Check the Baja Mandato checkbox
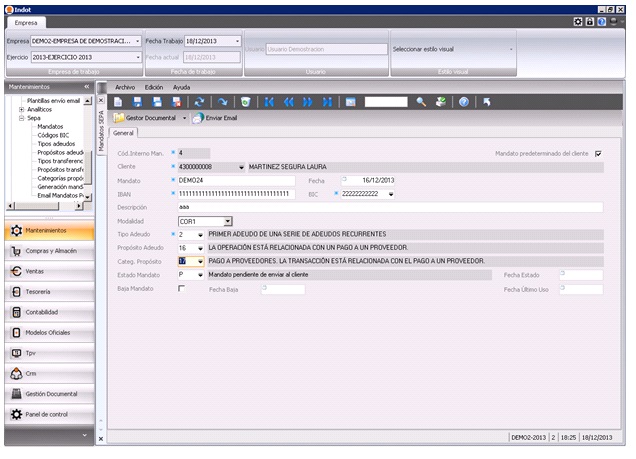 pos(181,288)
